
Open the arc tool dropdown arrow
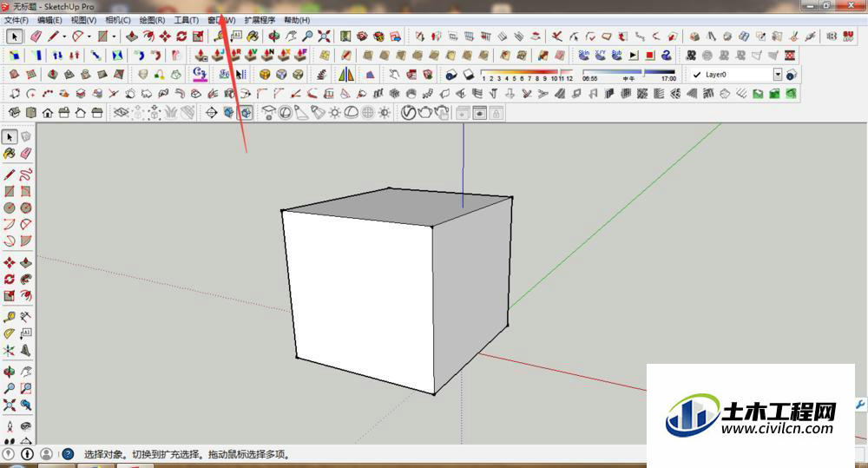pyautogui.click(x=89, y=36)
